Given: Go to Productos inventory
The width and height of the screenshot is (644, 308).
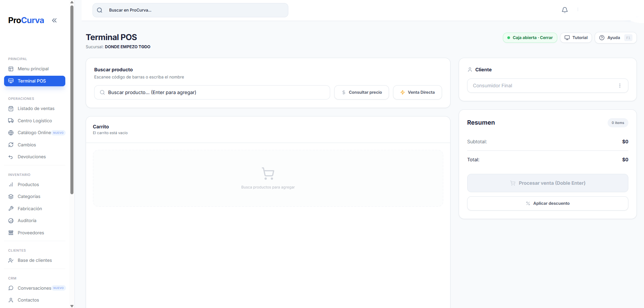Looking at the screenshot, I should [35, 185].
